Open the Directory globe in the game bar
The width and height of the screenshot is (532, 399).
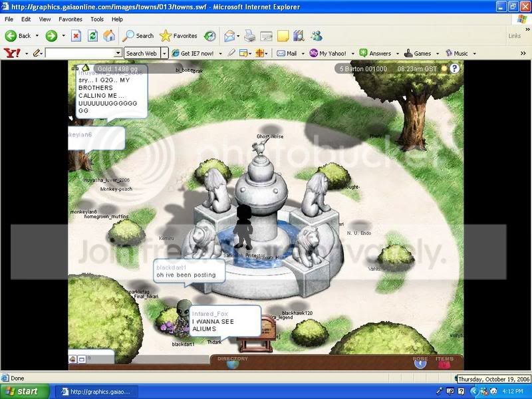[233, 364]
